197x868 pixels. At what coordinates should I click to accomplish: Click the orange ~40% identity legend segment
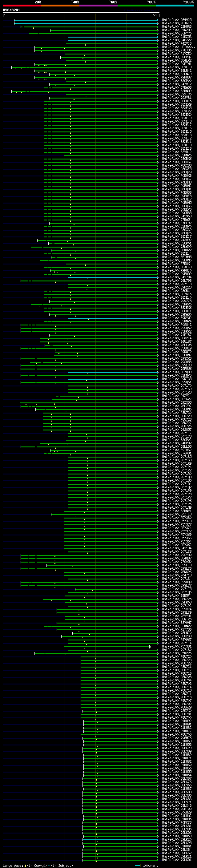click(60, 6)
